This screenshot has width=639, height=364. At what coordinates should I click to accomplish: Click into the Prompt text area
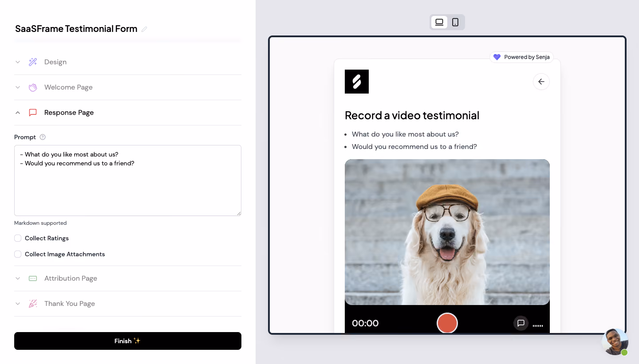click(128, 180)
